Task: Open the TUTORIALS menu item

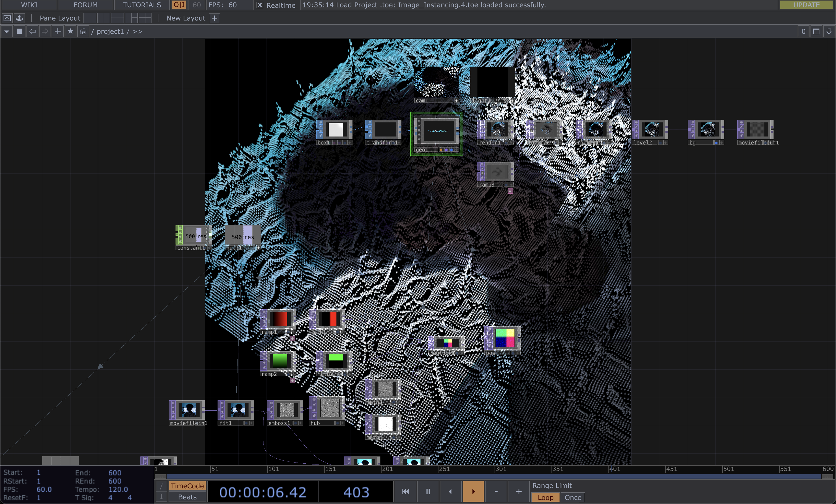Action: 142,5
